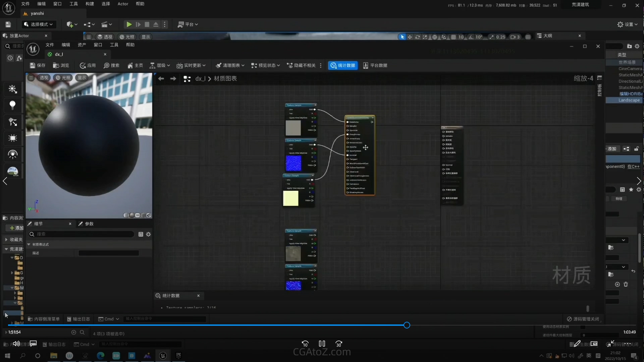Toggle Hide Unrelated nodes option
The width and height of the screenshot is (644, 362).
(x=301, y=65)
